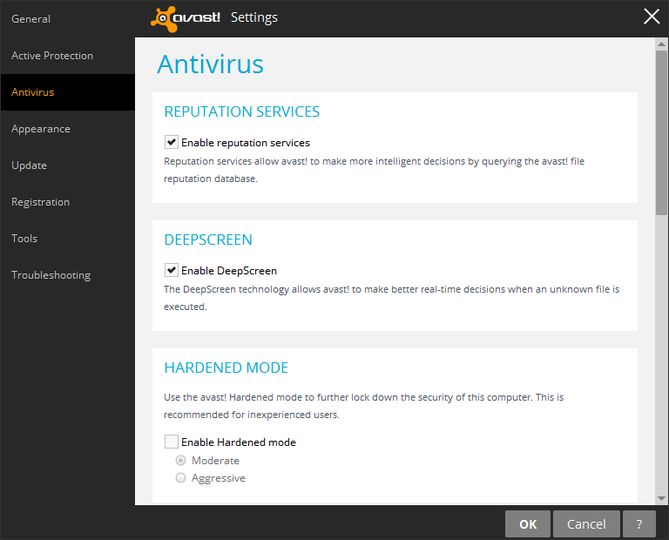Click the avast! logo in header
The height and width of the screenshot is (540, 669).
tap(185, 18)
